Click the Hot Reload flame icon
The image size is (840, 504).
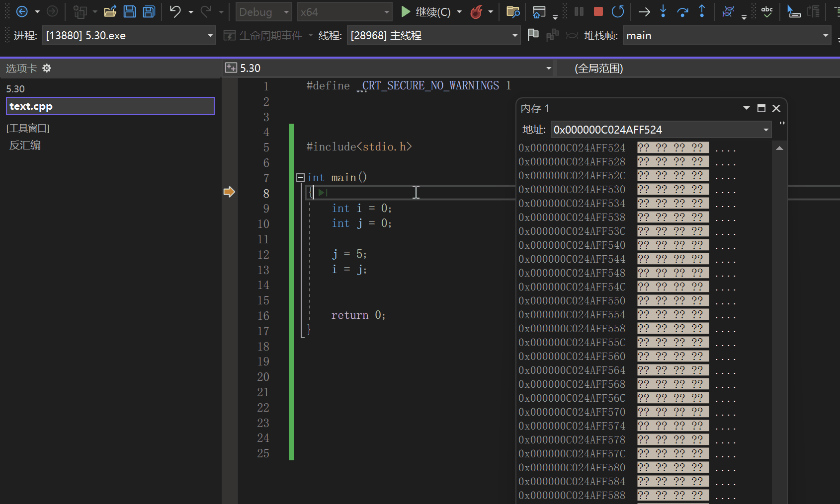pyautogui.click(x=476, y=11)
